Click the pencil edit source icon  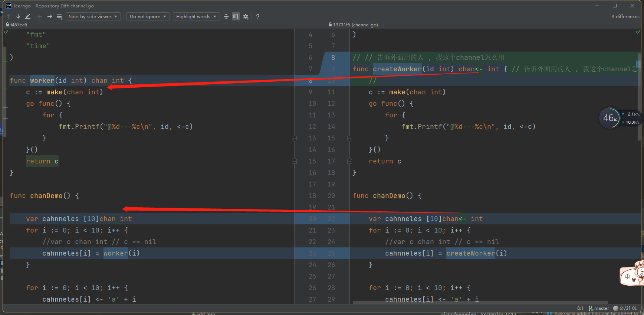coord(28,16)
